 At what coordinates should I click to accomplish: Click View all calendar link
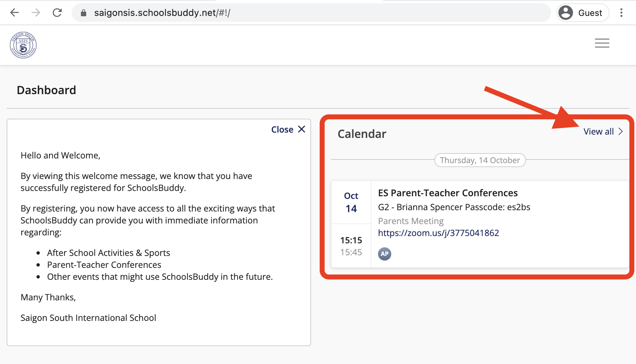[599, 132]
